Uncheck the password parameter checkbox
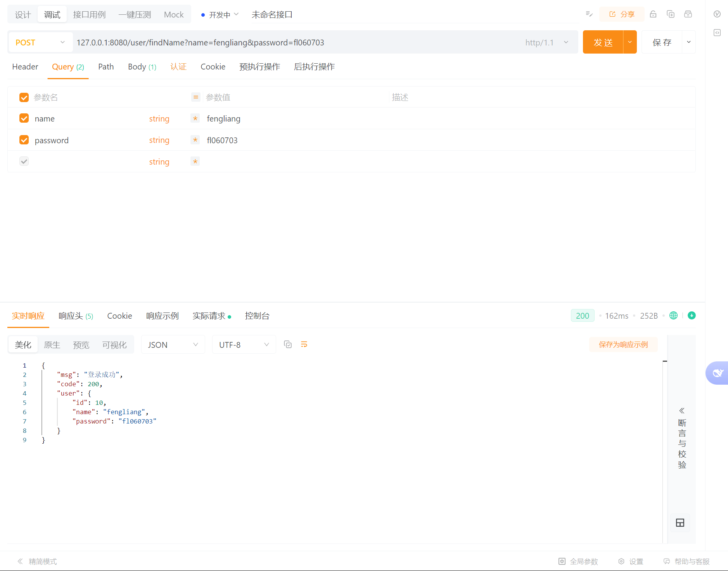 click(24, 140)
